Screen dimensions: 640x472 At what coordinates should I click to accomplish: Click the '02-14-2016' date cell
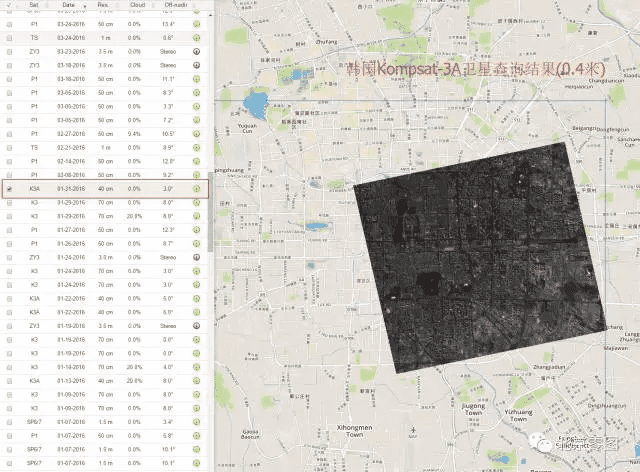[71, 161]
